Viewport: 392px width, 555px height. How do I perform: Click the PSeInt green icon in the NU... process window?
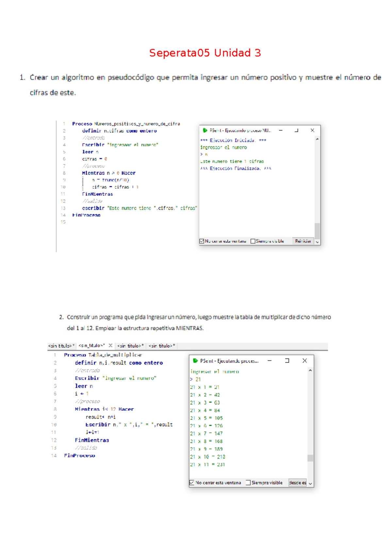[205, 130]
